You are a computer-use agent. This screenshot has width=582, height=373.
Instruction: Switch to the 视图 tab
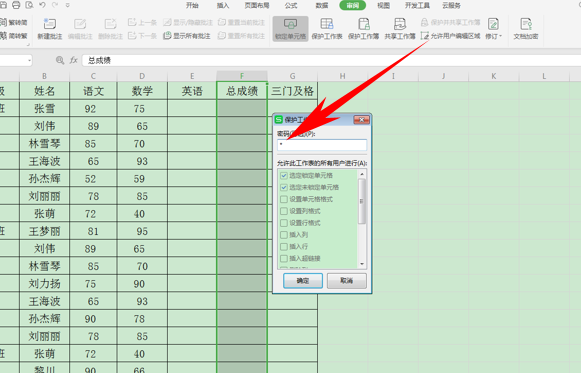tap(383, 5)
